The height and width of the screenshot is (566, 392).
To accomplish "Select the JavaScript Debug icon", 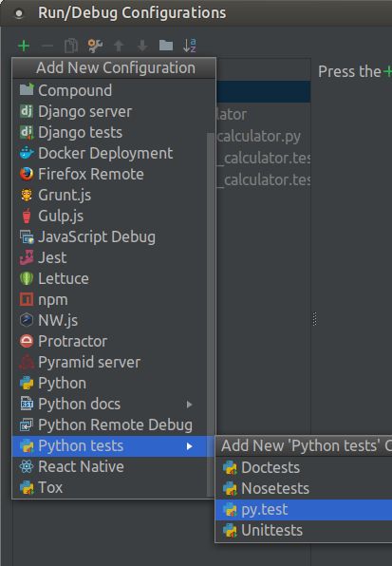I will [27, 236].
